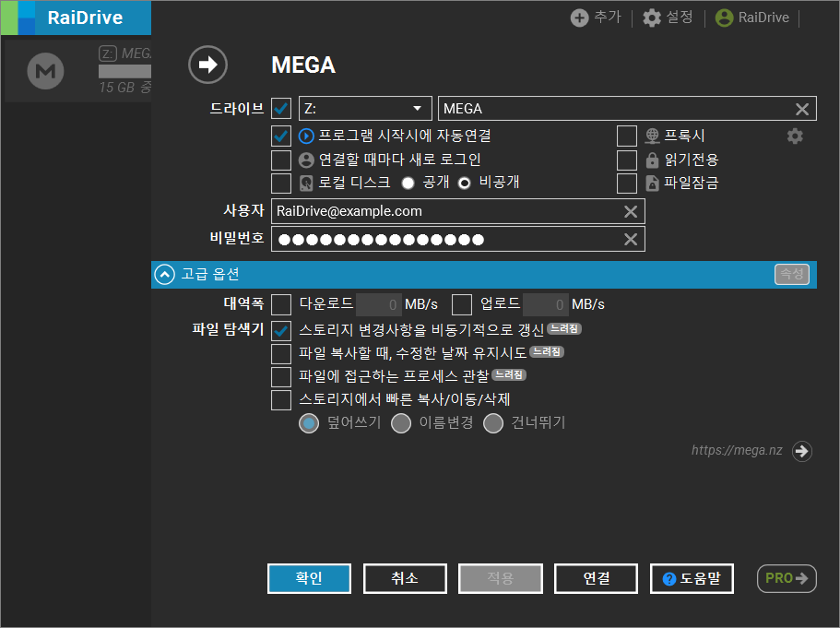Open the RaiDrive account icon
Viewport: 840px width, 628px height.
tap(724, 18)
